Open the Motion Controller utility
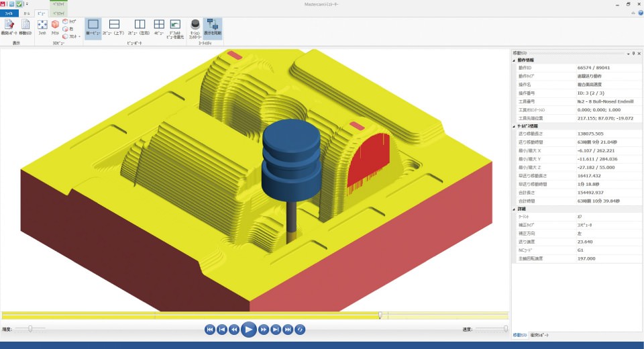 (x=195, y=25)
